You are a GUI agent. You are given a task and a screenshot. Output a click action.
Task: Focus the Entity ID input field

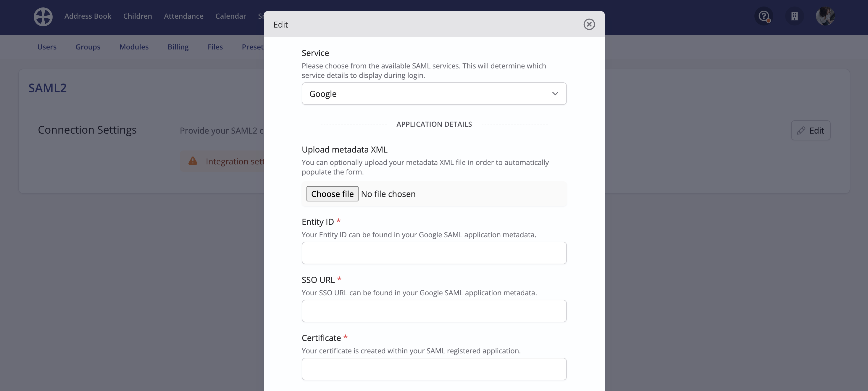[x=434, y=253]
